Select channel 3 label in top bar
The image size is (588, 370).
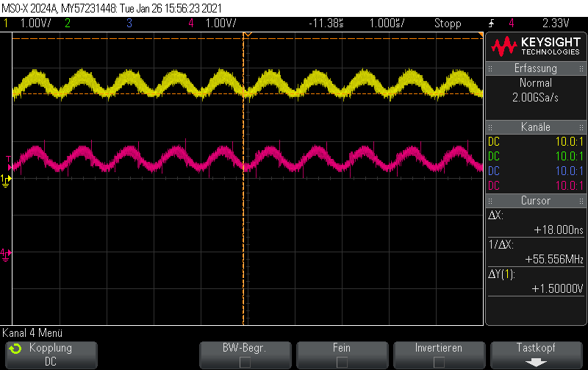pyautogui.click(x=129, y=24)
